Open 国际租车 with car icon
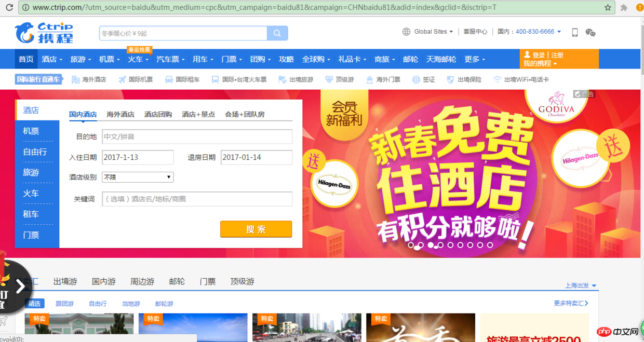 point(182,79)
